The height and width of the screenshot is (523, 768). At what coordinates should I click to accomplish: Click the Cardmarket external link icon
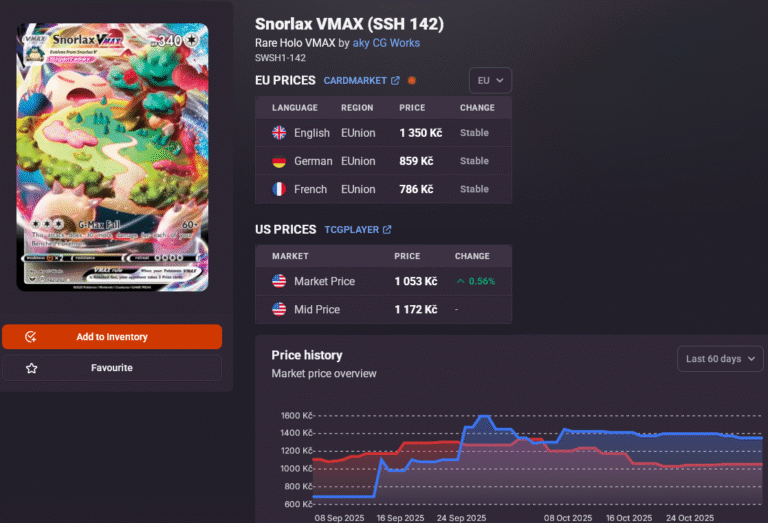click(395, 80)
